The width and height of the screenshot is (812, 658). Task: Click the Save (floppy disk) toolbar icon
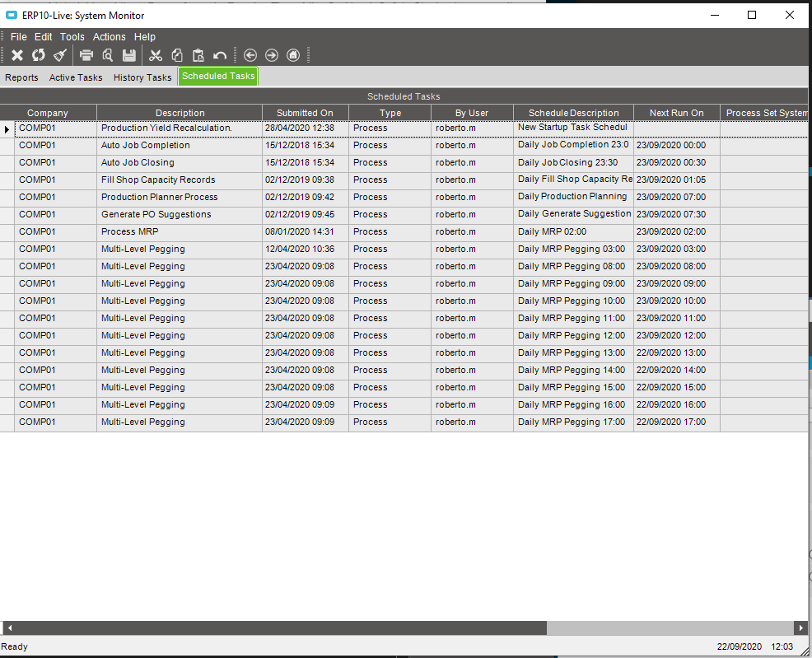click(129, 55)
